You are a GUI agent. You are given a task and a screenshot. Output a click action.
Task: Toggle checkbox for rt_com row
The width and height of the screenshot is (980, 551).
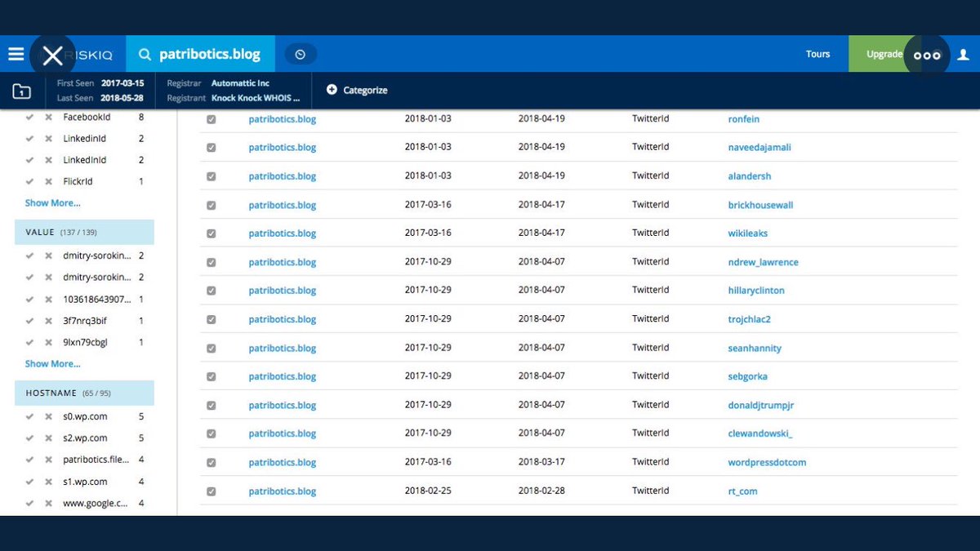pyautogui.click(x=211, y=491)
